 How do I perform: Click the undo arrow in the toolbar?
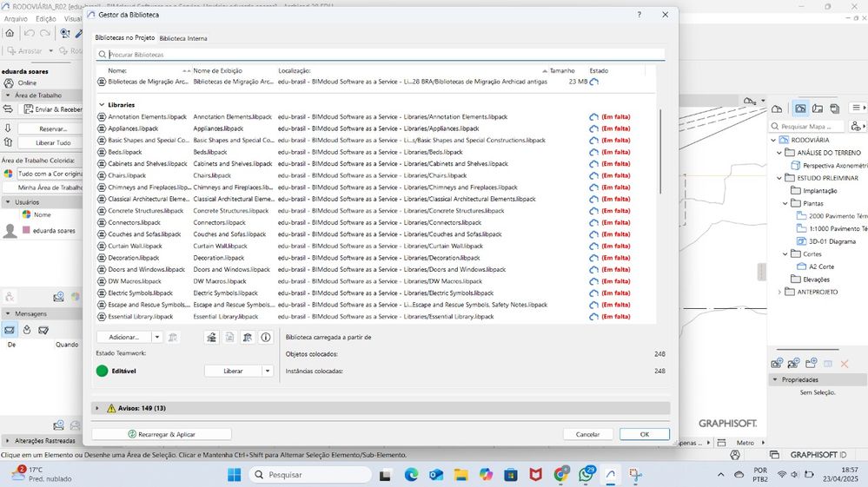[30, 33]
